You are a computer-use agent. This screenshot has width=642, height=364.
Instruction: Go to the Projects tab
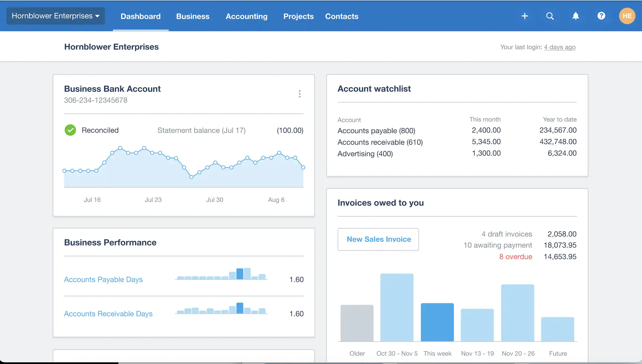coord(298,16)
